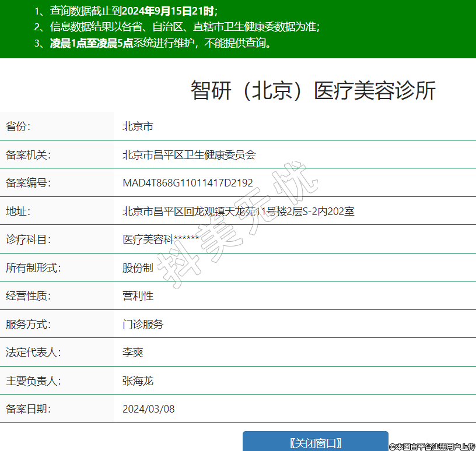Image resolution: width=476 pixels, height=451 pixels.
Task: Click the 所有制形式 row label
Action: (x=33, y=267)
